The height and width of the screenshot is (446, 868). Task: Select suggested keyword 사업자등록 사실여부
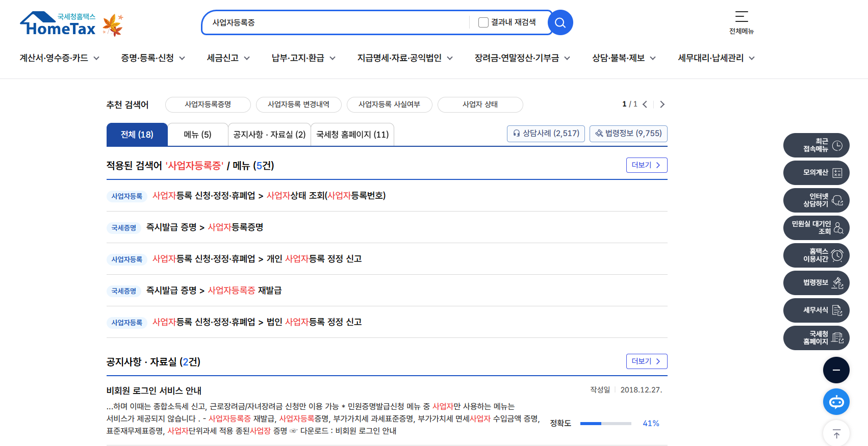(x=389, y=104)
